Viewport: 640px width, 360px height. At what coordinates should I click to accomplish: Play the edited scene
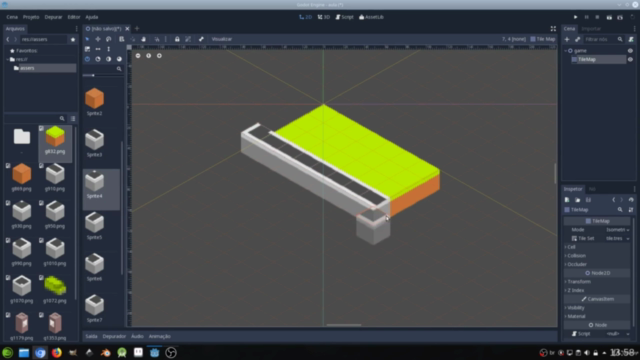coord(609,17)
